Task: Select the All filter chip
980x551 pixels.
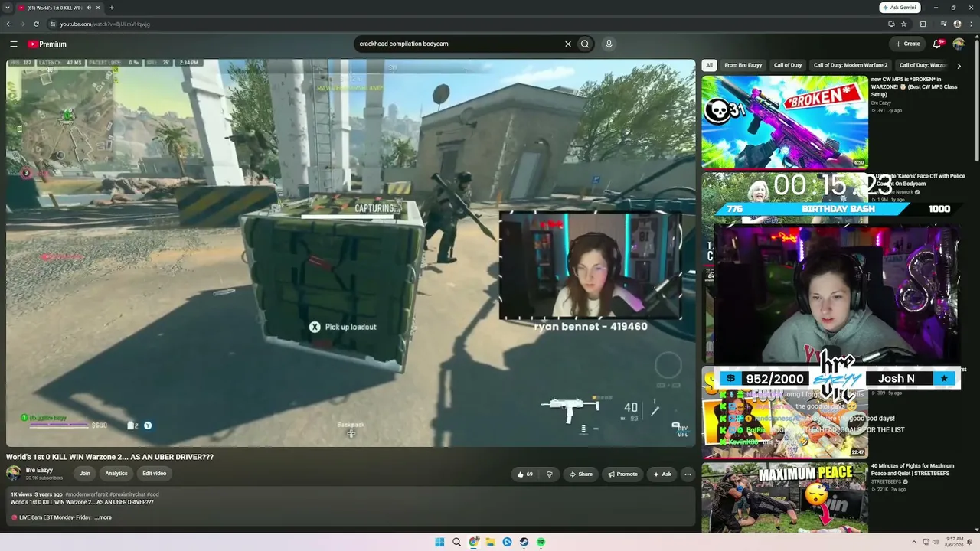Action: pyautogui.click(x=709, y=66)
